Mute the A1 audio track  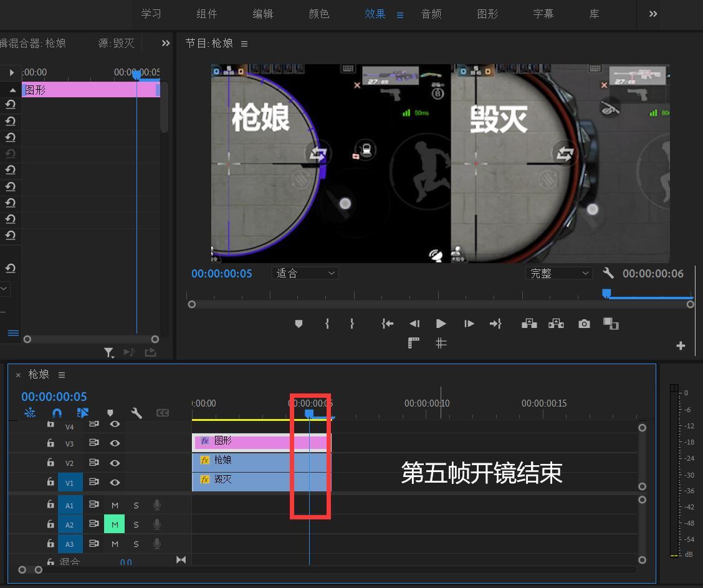(115, 506)
